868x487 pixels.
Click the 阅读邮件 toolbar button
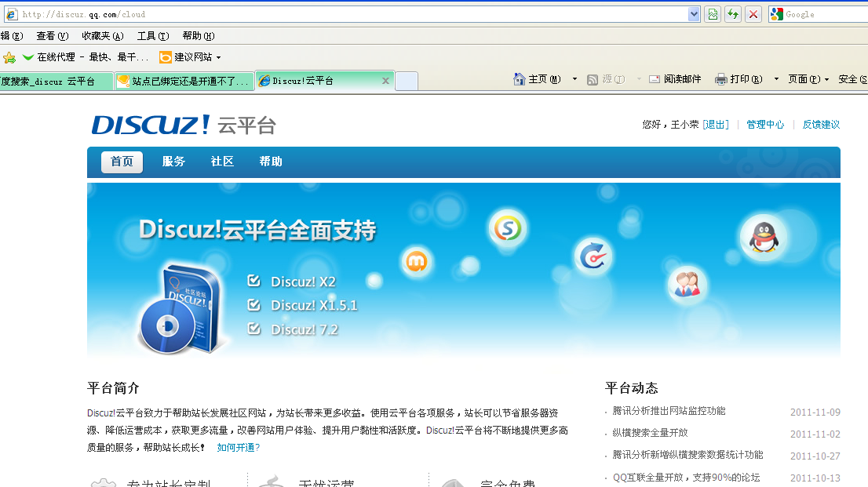tap(676, 79)
